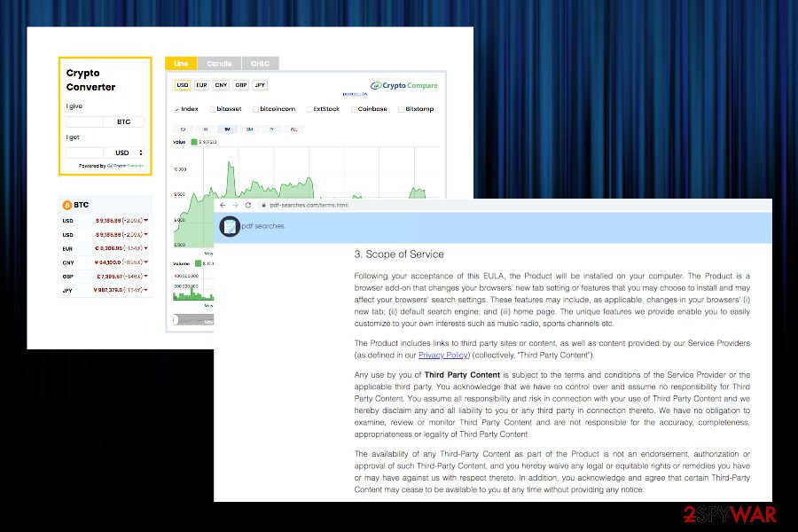
Task: Expand the EUR price row arrow
Action: coord(146,248)
